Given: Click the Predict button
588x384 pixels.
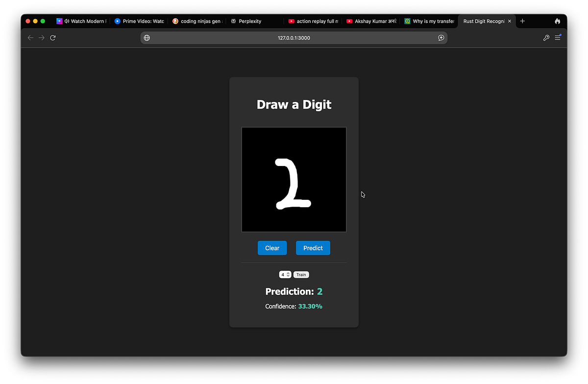Looking at the screenshot, I should point(313,248).
